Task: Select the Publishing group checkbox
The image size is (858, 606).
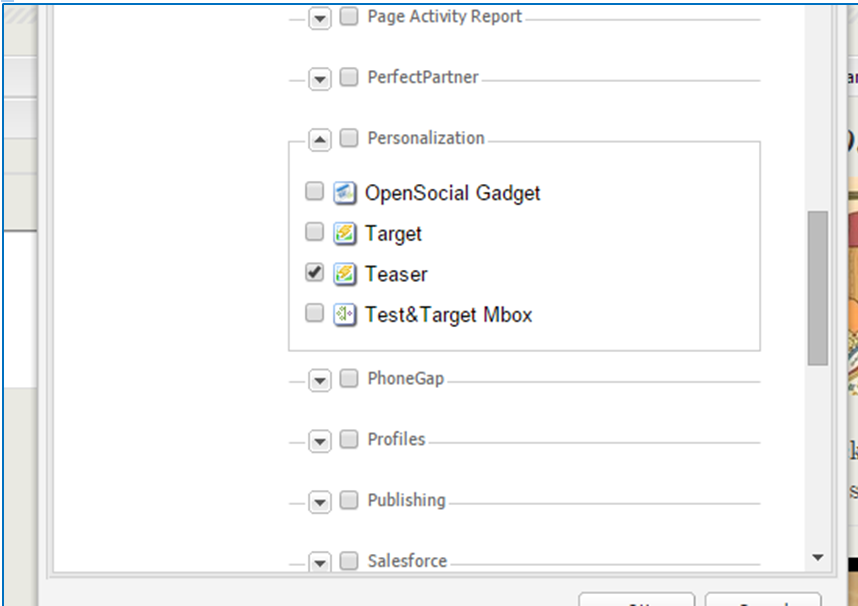Action: [348, 500]
